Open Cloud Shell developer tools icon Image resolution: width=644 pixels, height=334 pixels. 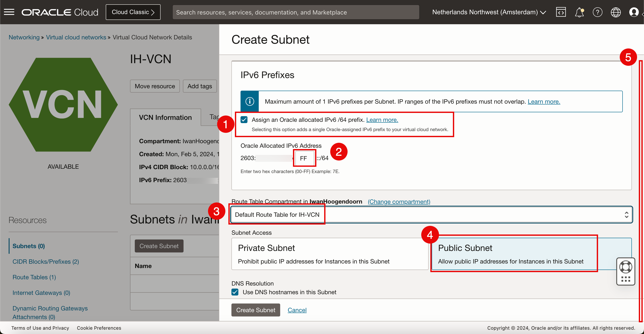pos(561,12)
